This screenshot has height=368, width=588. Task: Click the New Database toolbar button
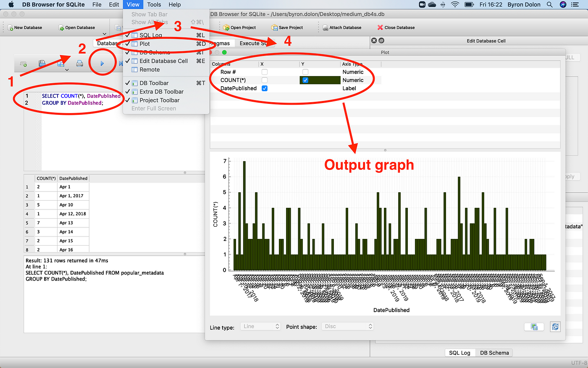click(25, 28)
